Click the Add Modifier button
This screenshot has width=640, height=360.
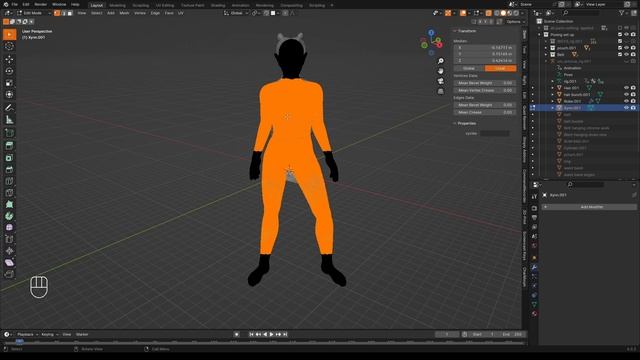[589, 207]
